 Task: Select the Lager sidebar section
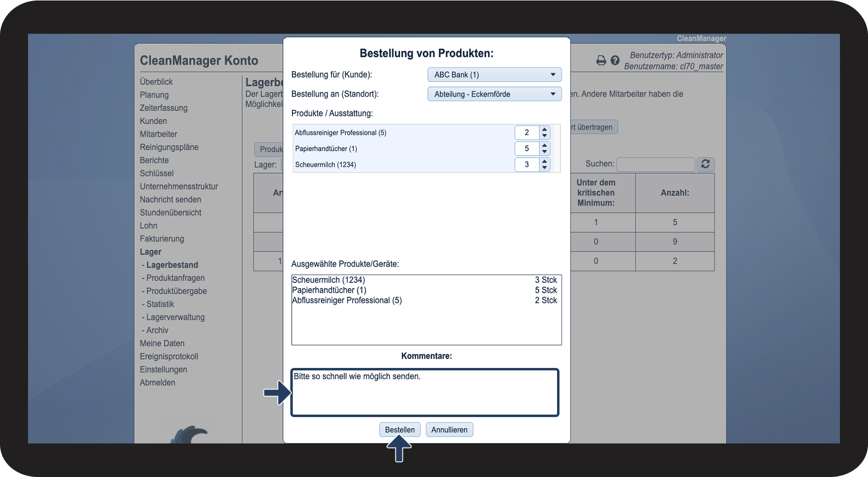(150, 252)
